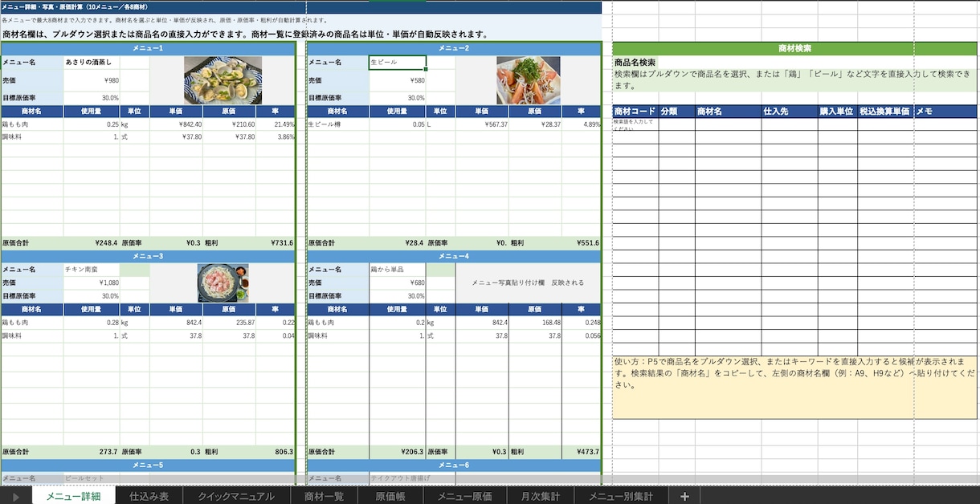Select gross profit ¥473.7 in Menu 4

[581, 452]
